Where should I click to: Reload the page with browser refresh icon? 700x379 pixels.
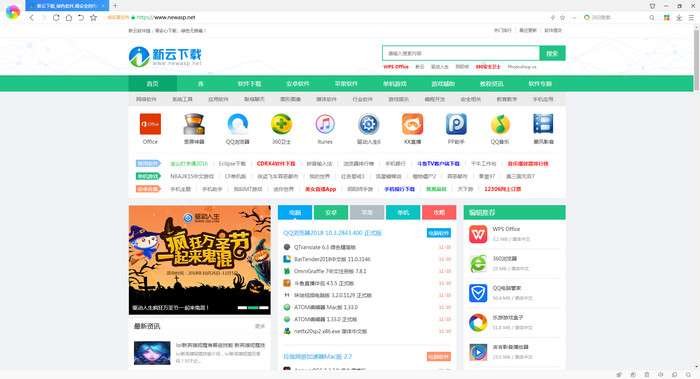[56, 17]
